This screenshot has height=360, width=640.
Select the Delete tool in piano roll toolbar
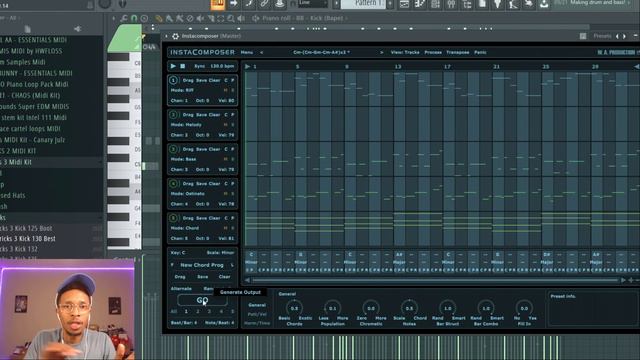[190, 18]
